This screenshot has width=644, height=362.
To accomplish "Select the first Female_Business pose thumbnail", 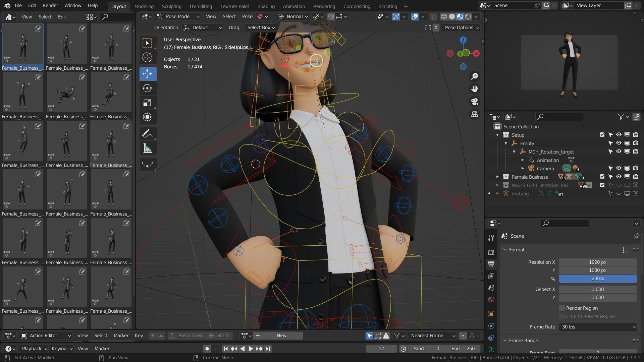I will pos(22,47).
